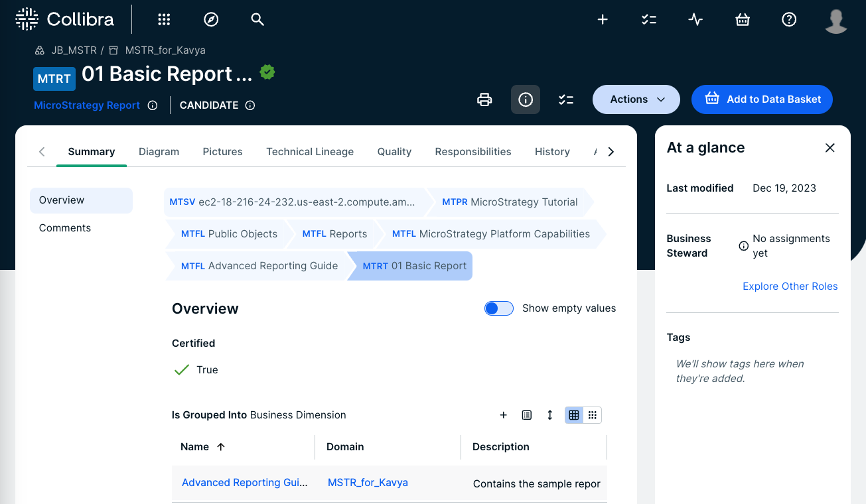Viewport: 866px width, 504px height.
Task: Click the help question mark icon
Action: tap(789, 20)
